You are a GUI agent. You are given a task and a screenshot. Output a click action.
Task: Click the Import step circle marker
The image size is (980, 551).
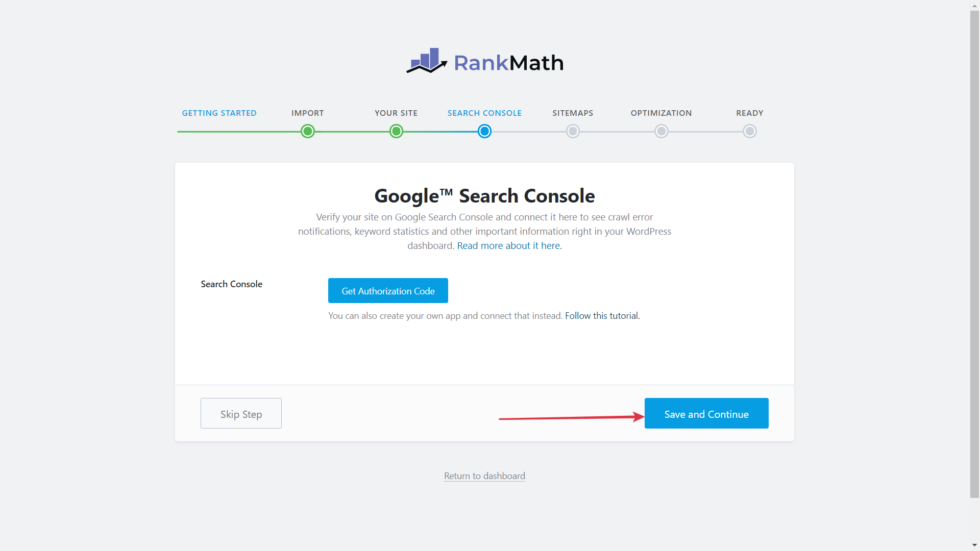(307, 132)
